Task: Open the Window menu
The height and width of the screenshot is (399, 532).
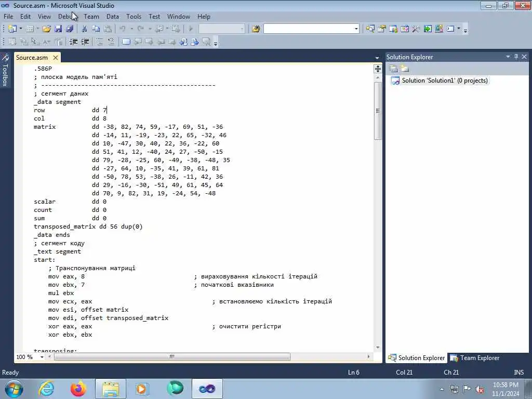Action: pyautogui.click(x=179, y=16)
